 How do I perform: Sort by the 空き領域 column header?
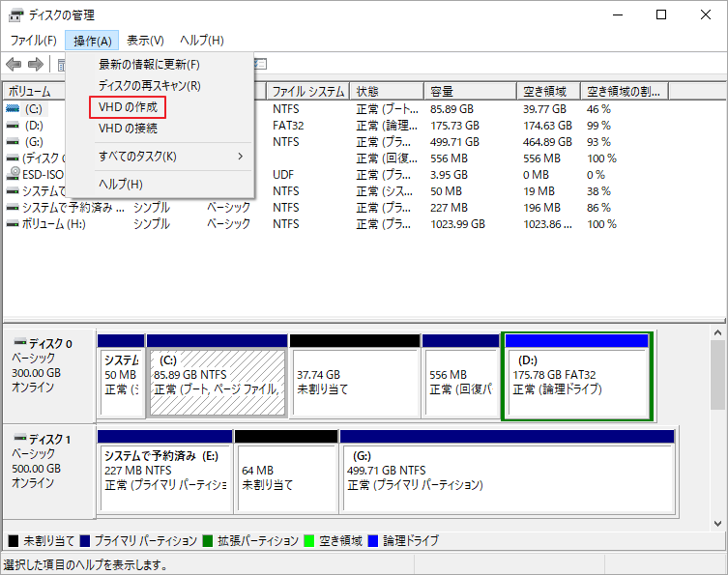(547, 91)
